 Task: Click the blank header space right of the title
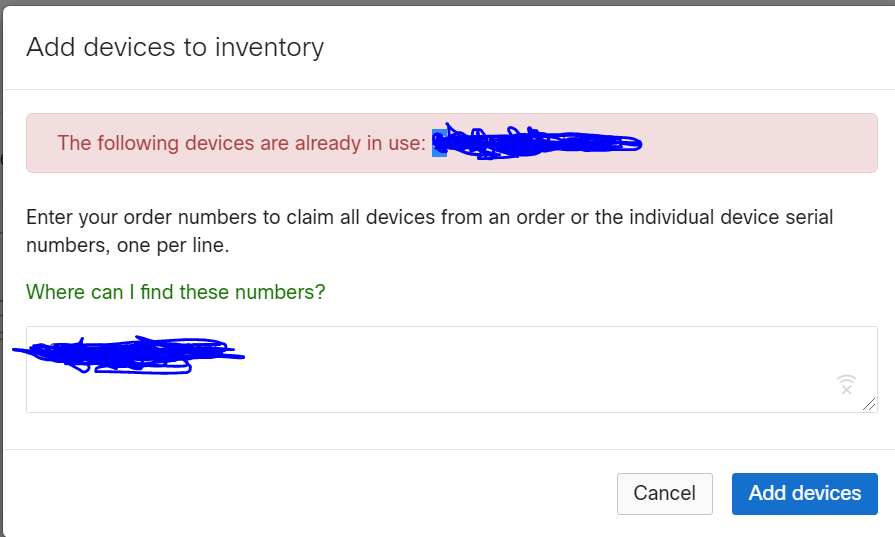(605, 47)
